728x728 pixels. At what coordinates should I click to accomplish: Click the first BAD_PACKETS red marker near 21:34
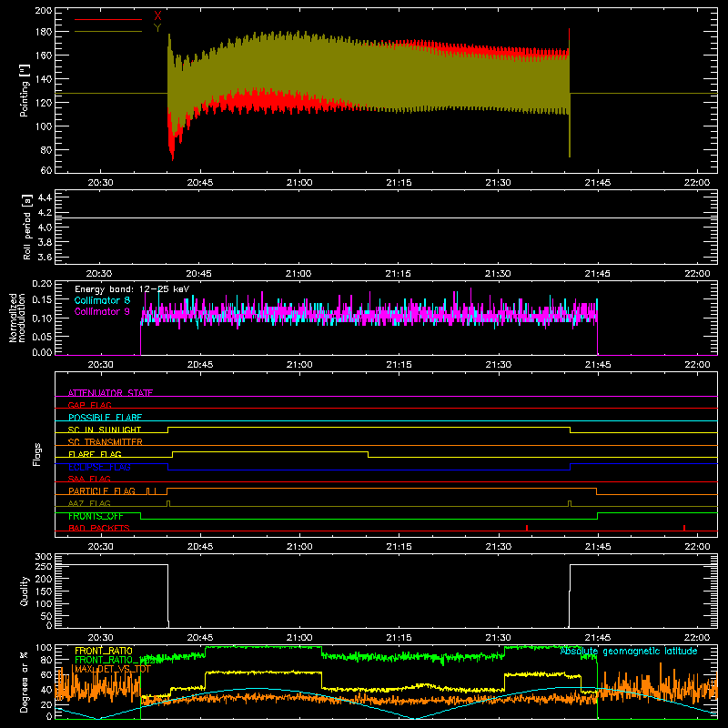coord(527,528)
